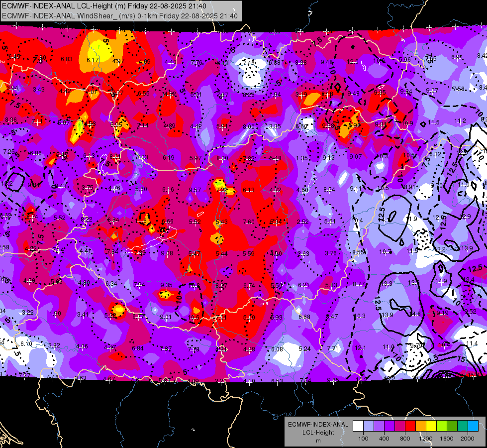Image resolution: width=487 pixels, height=448 pixels.
Task: Pick the lime green legend swatch
Action: pyautogui.click(x=442, y=426)
